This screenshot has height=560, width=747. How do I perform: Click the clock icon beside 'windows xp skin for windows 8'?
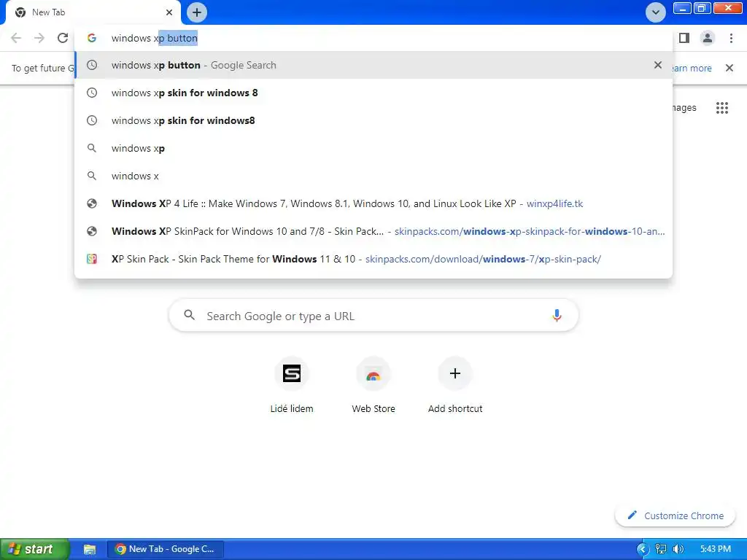(92, 93)
